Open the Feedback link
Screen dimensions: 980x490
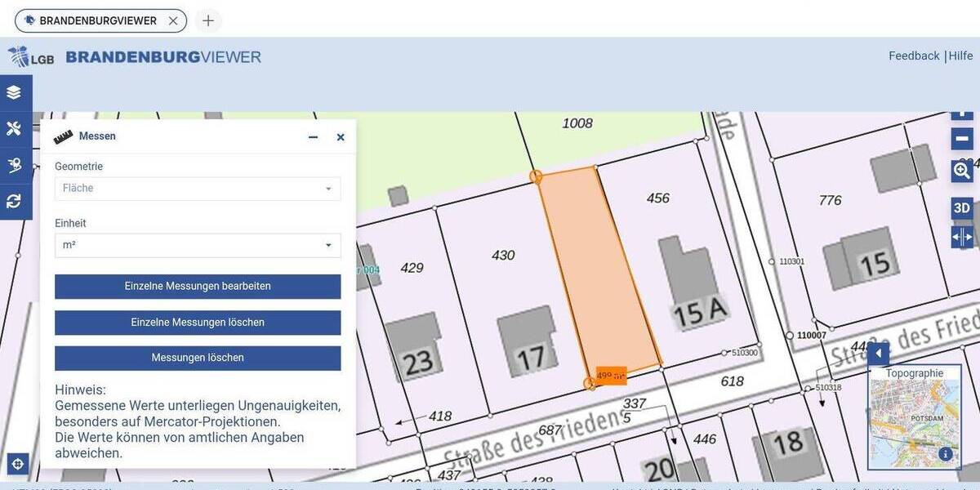pos(914,55)
